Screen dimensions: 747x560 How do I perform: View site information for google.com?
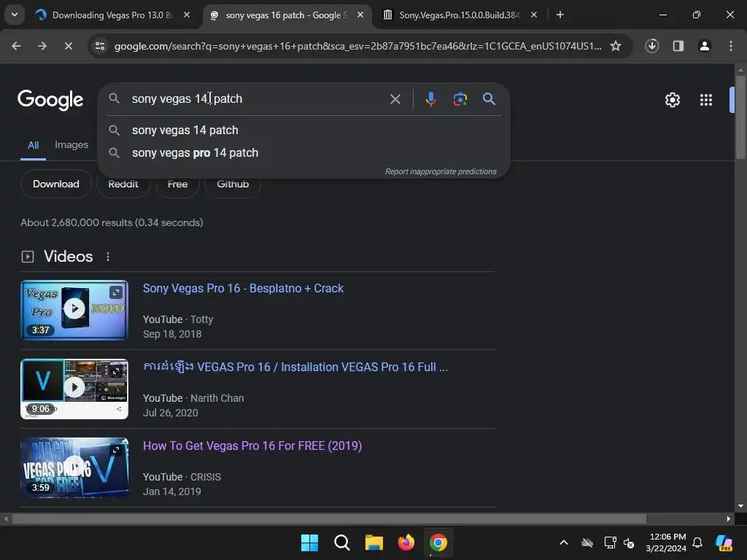(100, 46)
